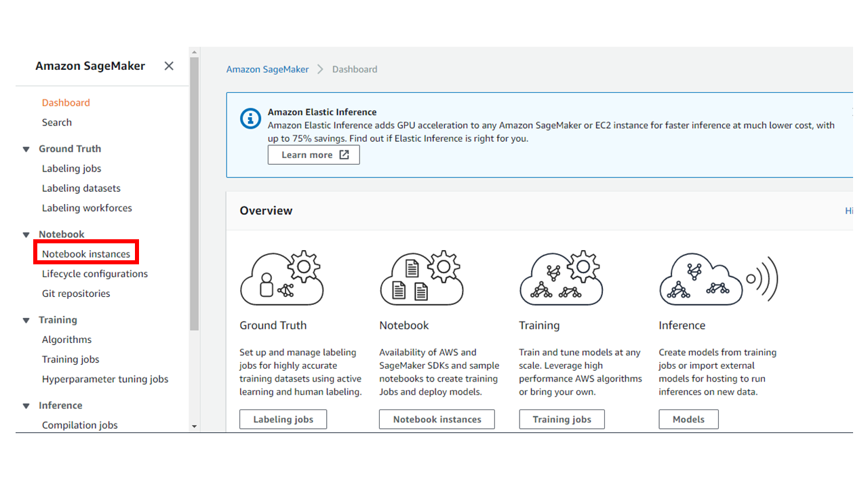The width and height of the screenshot is (868, 488).
Task: Select Notebook instances in the sidebar
Action: (86, 254)
